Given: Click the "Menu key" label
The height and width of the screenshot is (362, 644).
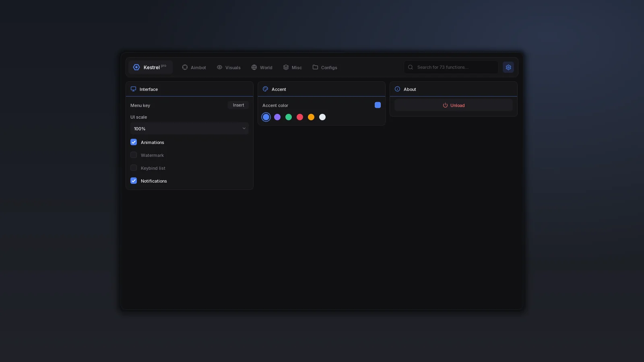Looking at the screenshot, I should [140, 105].
